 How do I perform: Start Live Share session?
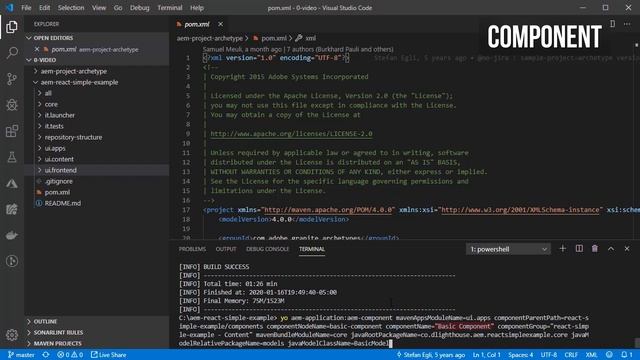[x=108, y=355]
